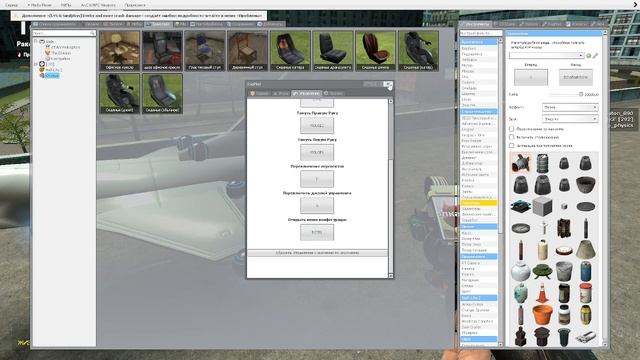This screenshot has height=360, width=640.
Task: Select the gray cube model icon
Action: pyautogui.click(x=542, y=207)
